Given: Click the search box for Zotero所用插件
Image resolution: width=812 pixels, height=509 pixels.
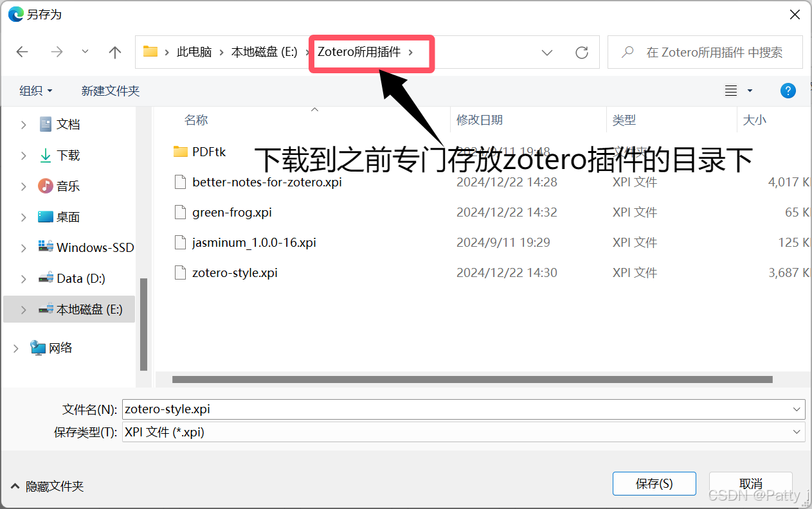Looking at the screenshot, I should point(705,52).
